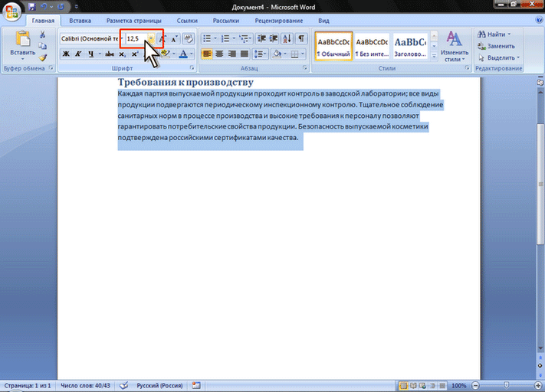Open the font size dropdown arrow
The image size is (545, 392).
152,38
